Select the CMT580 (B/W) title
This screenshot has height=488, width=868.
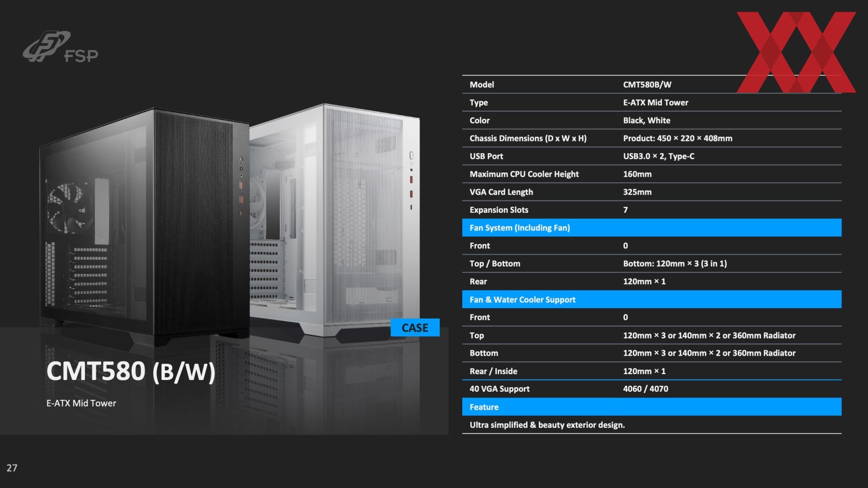click(x=131, y=371)
